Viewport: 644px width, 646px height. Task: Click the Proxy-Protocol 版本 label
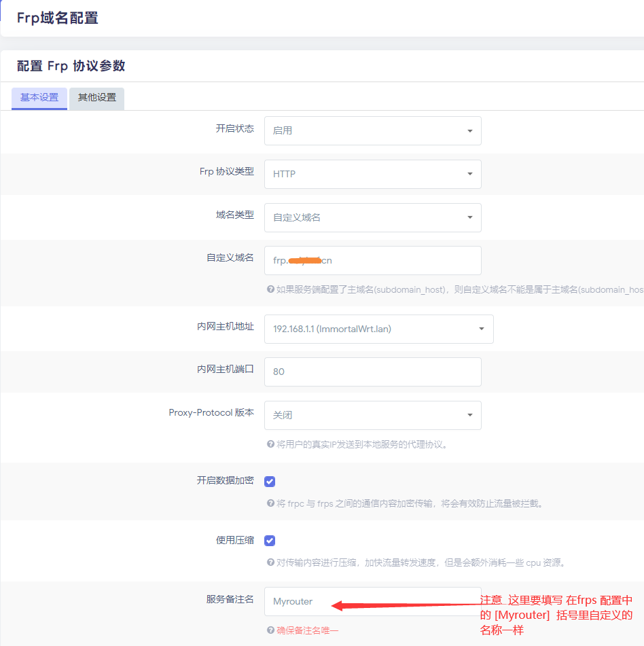coord(211,412)
